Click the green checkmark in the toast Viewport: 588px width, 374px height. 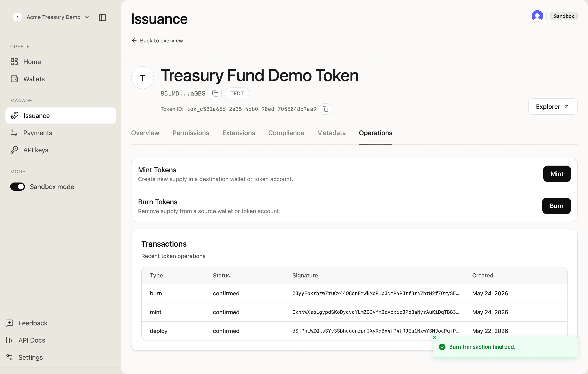tap(442, 347)
